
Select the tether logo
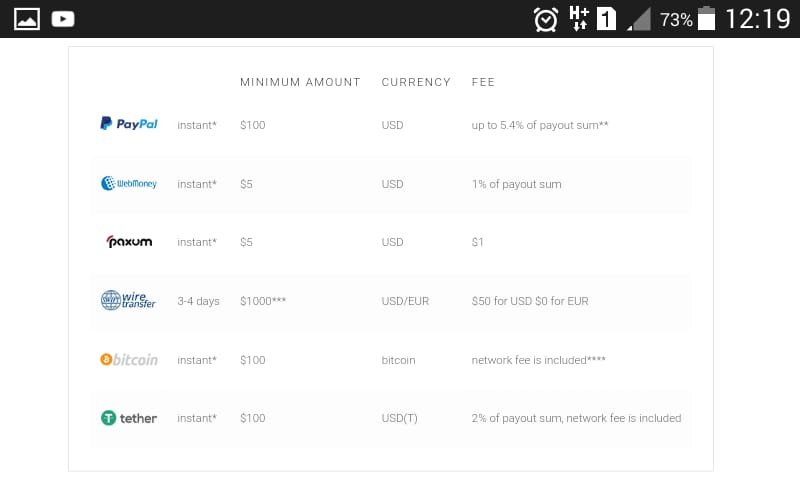[129, 418]
